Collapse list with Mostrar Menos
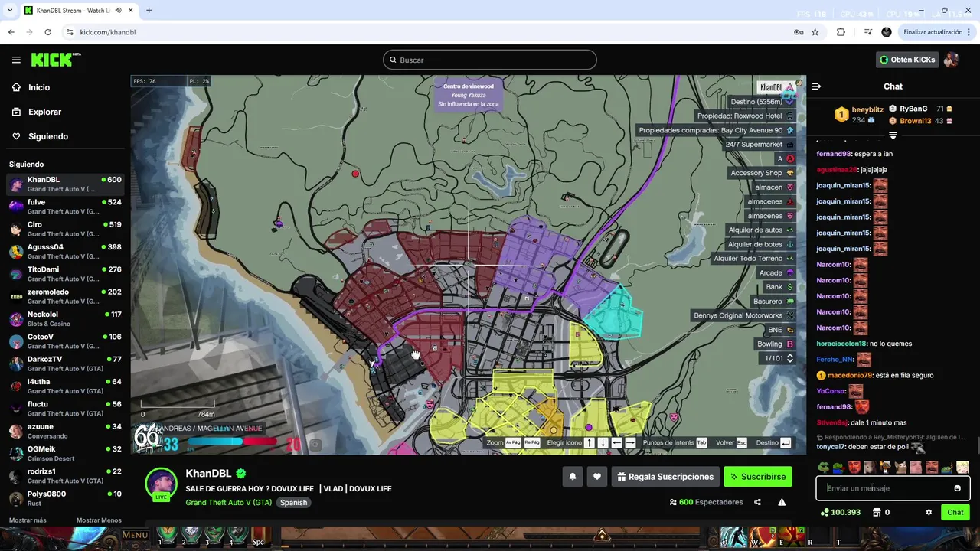The width and height of the screenshot is (980, 551). coord(99,520)
